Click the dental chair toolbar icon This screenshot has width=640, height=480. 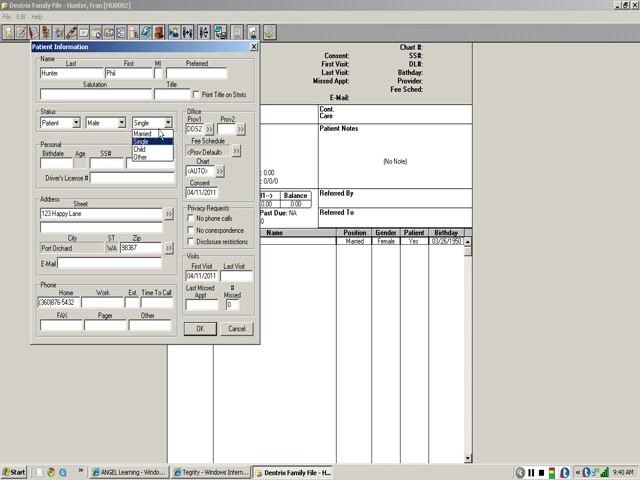click(x=46, y=32)
